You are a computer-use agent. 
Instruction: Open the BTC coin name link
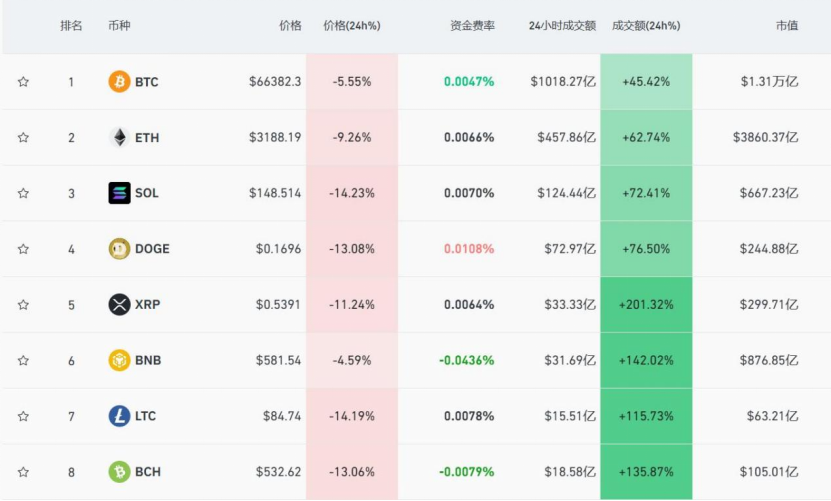[x=147, y=82]
